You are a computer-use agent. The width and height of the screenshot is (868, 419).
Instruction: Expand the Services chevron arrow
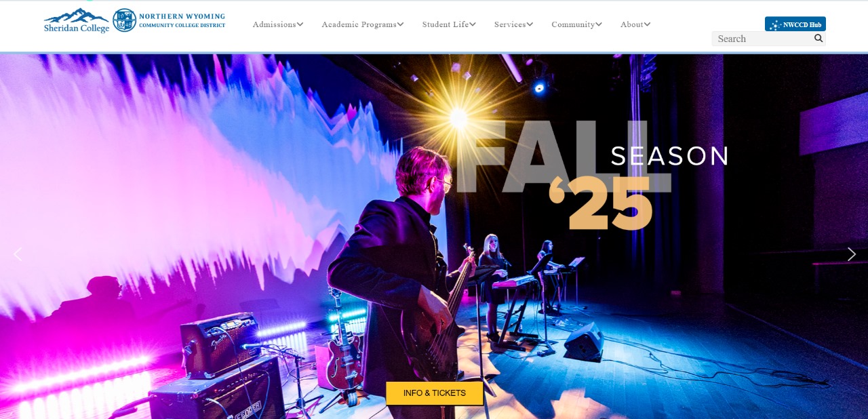click(530, 24)
